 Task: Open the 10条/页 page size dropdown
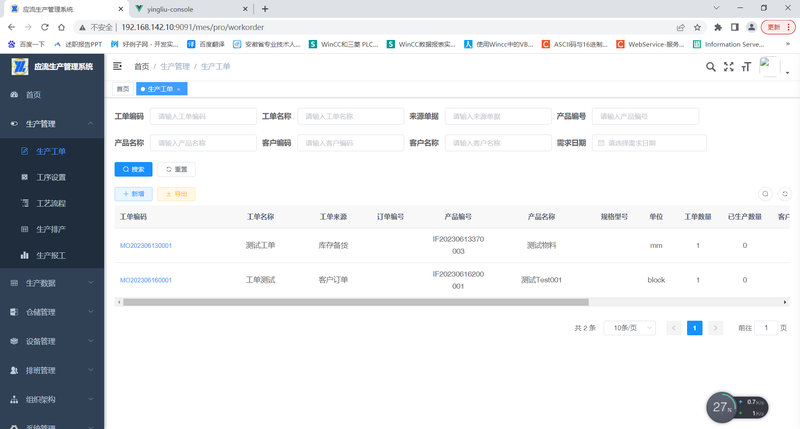pyautogui.click(x=630, y=328)
